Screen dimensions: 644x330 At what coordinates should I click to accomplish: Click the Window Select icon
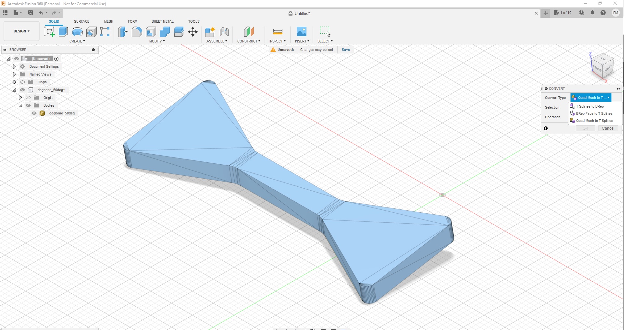pyautogui.click(x=325, y=32)
